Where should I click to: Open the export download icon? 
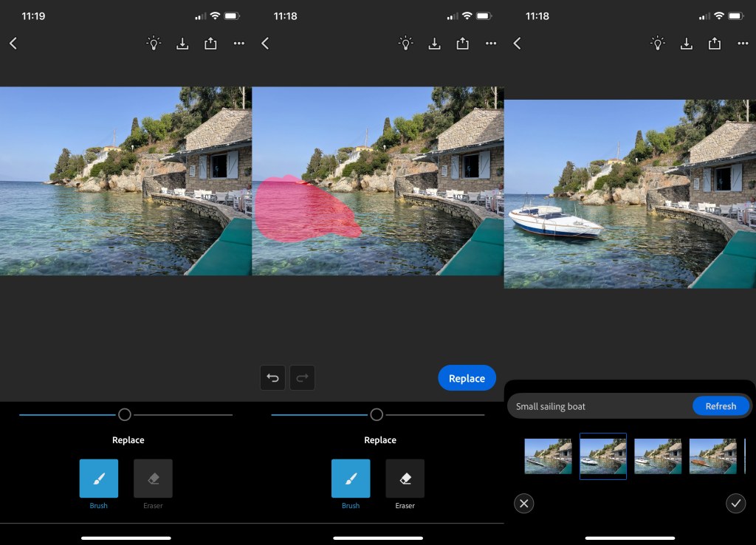[x=182, y=43]
